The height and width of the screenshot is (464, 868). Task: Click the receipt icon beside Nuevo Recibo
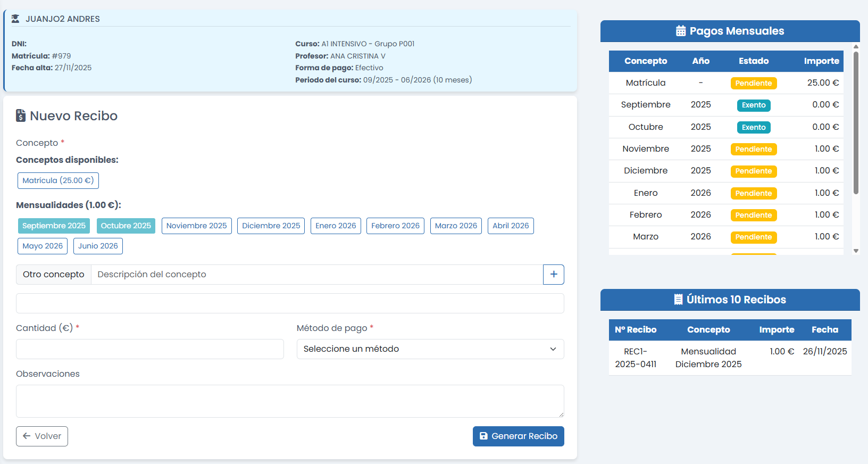click(x=21, y=115)
